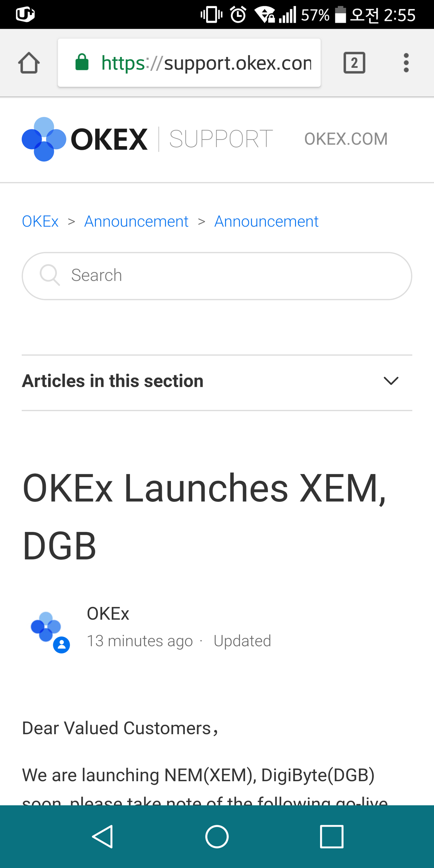The height and width of the screenshot is (868, 434).
Task: Tap the Articles in this section heading
Action: click(x=113, y=381)
